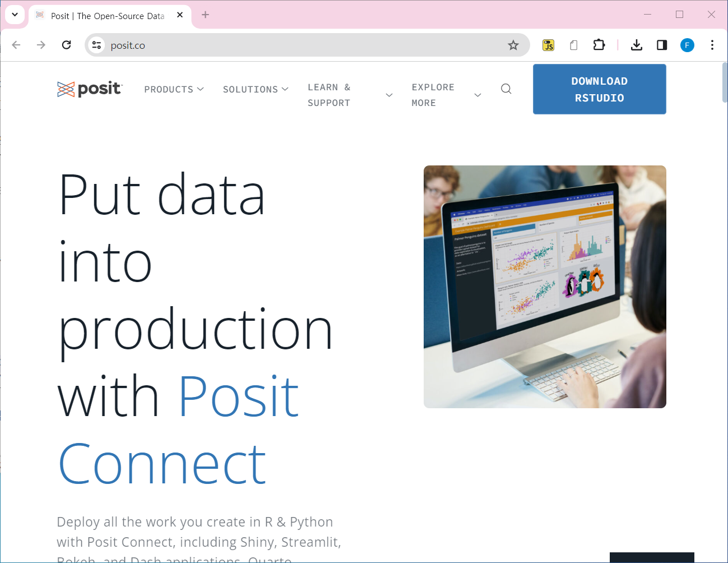This screenshot has width=728, height=563.
Task: Open the Learn & Support menu text
Action: [x=330, y=95]
